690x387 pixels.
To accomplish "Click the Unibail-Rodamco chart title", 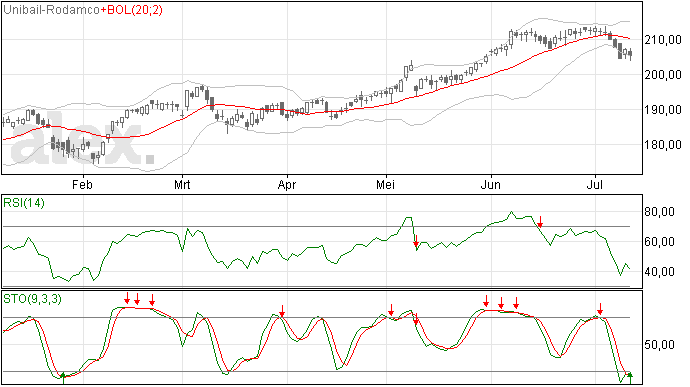I will (x=51, y=10).
